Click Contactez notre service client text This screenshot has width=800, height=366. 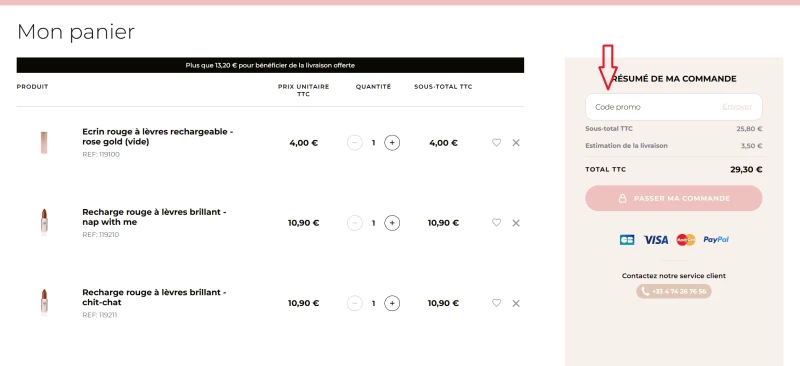pos(673,276)
